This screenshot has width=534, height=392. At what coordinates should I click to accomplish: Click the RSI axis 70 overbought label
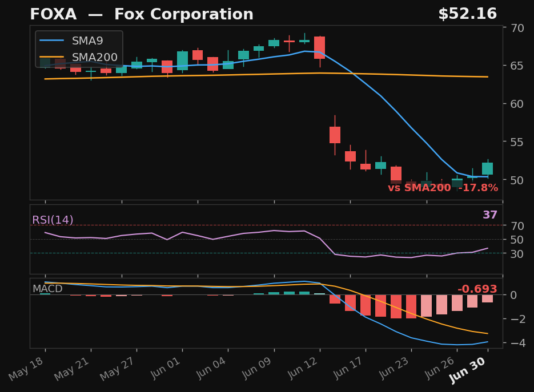(517, 225)
